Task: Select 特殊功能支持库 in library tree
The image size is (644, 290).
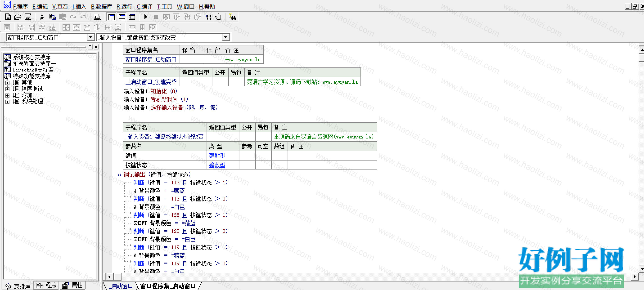Action: [32, 76]
